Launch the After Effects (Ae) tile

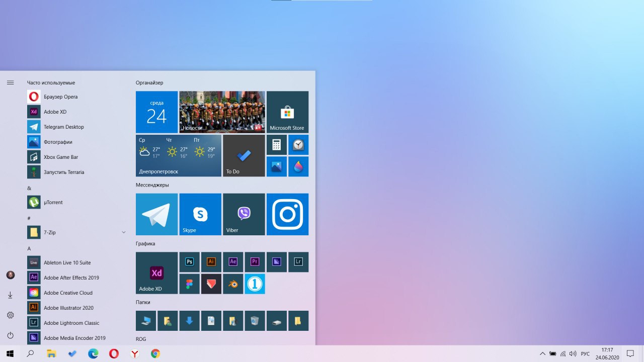point(233,262)
